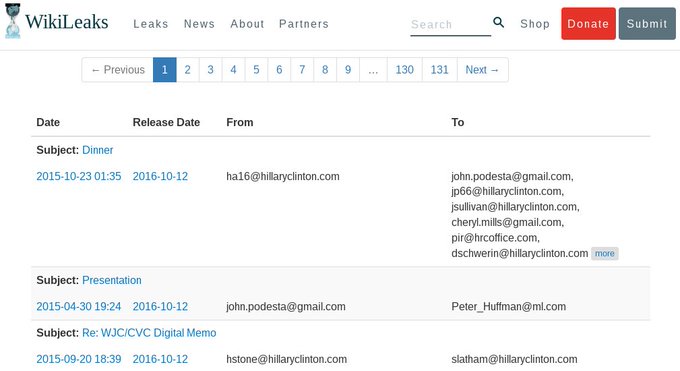Open Re: WJC/CVC Digital Memo email
The height and width of the screenshot is (371, 680).
149,333
